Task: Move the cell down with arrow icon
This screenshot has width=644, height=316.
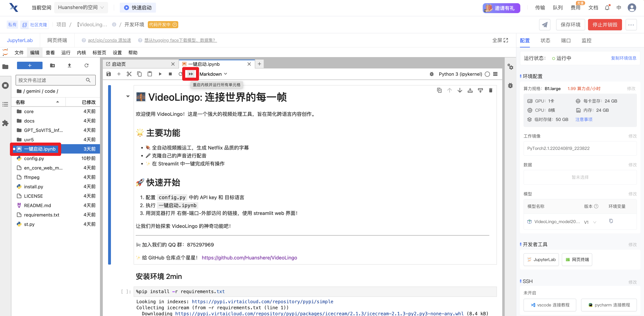Action: [460, 90]
